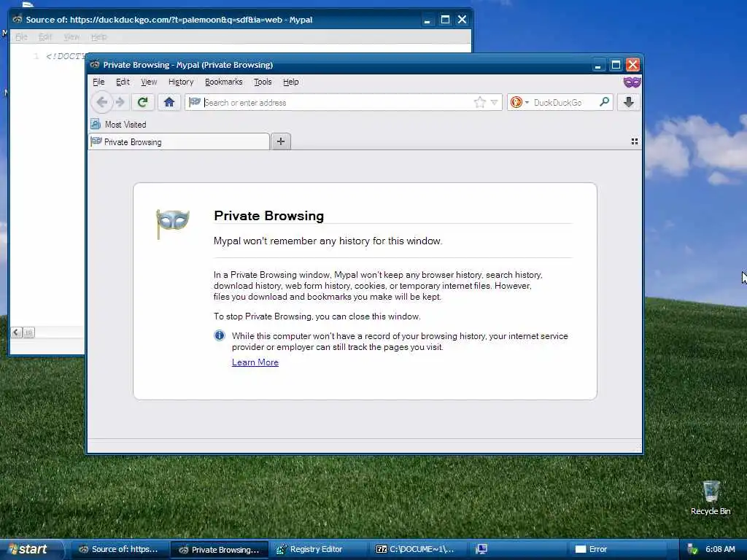This screenshot has height=560, width=747.
Task: Expand the DuckDuckGo search engine selector
Action: coord(519,102)
